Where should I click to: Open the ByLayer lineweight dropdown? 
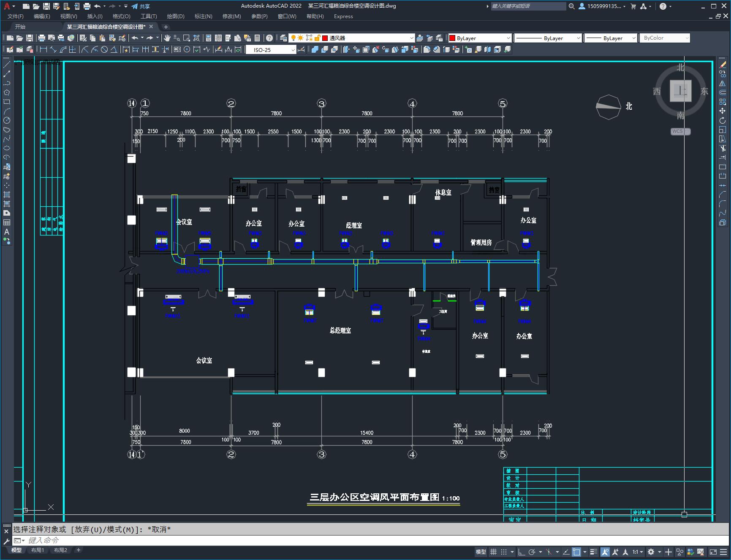pyautogui.click(x=611, y=38)
